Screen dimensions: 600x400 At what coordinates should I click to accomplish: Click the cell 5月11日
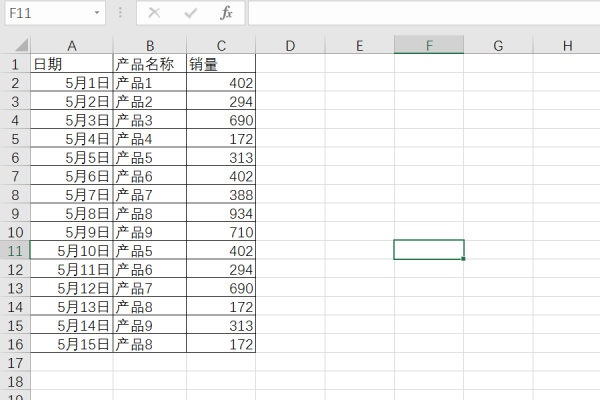coord(72,269)
